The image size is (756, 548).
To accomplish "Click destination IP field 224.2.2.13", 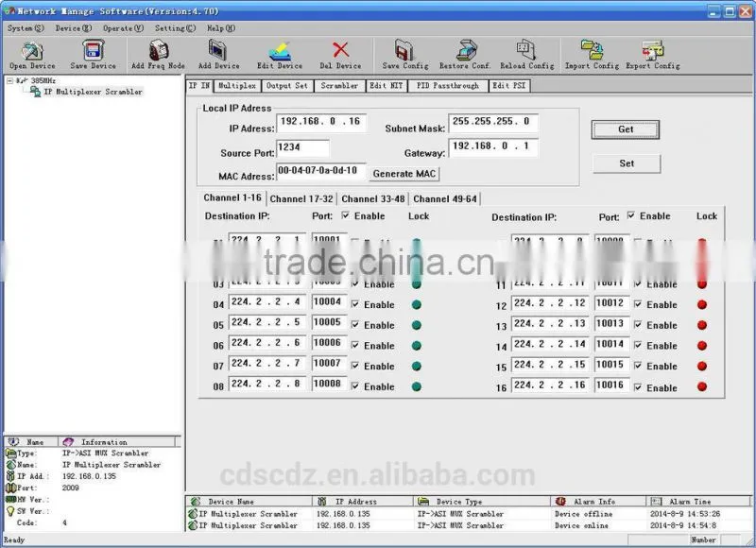I will pos(550,324).
